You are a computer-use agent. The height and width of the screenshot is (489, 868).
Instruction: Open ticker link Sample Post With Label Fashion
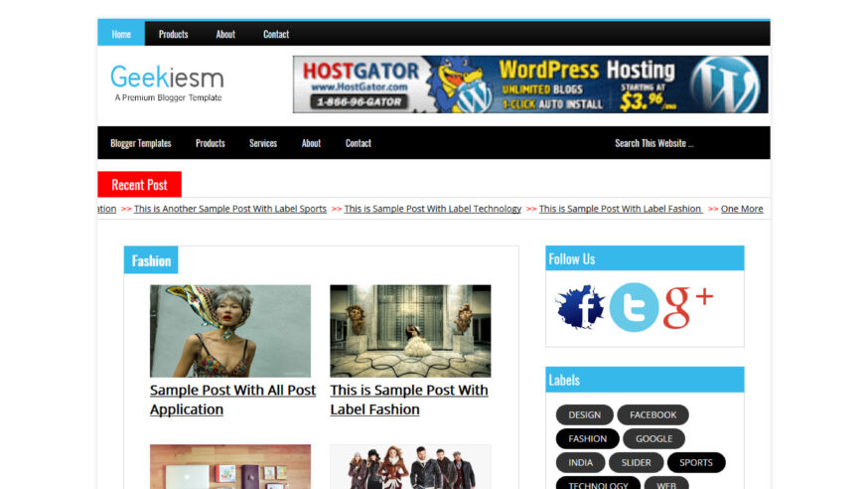[621, 209]
